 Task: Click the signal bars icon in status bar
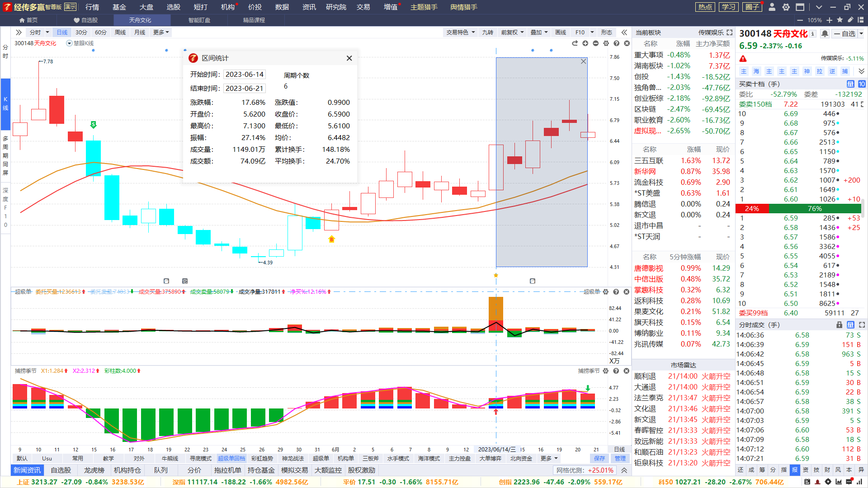point(860,482)
